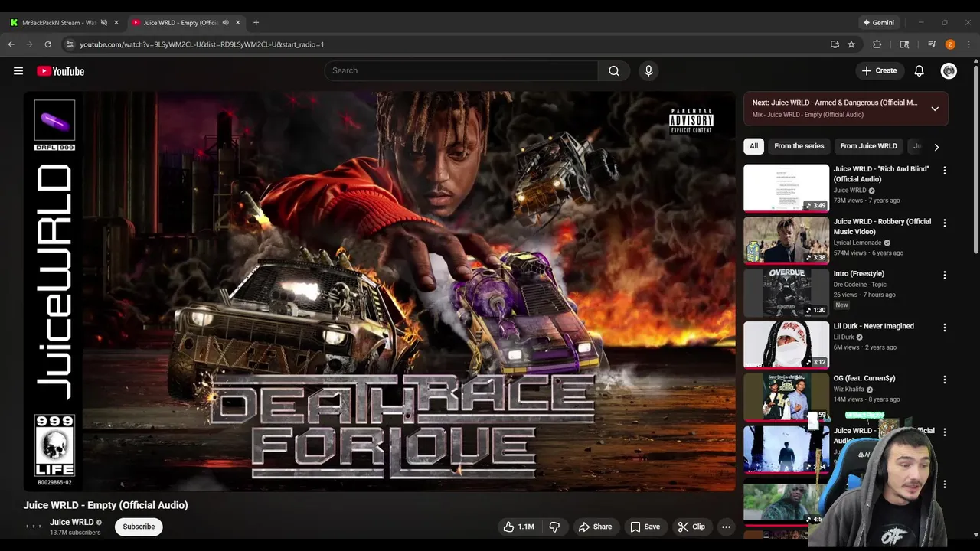Screen dimensions: 980x551
Task: Open options for OG (feat. Curren$y)
Action: point(944,380)
